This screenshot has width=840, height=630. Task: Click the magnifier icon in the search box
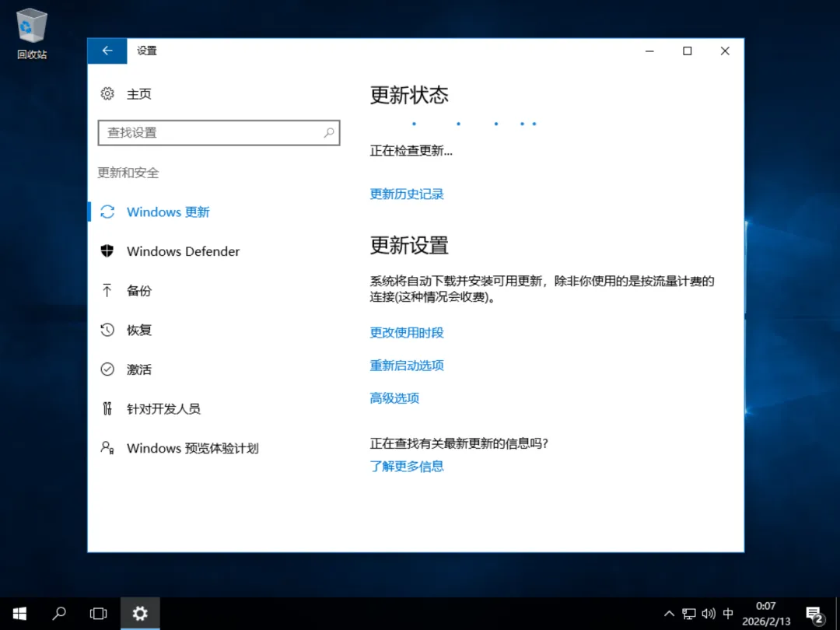pyautogui.click(x=329, y=132)
